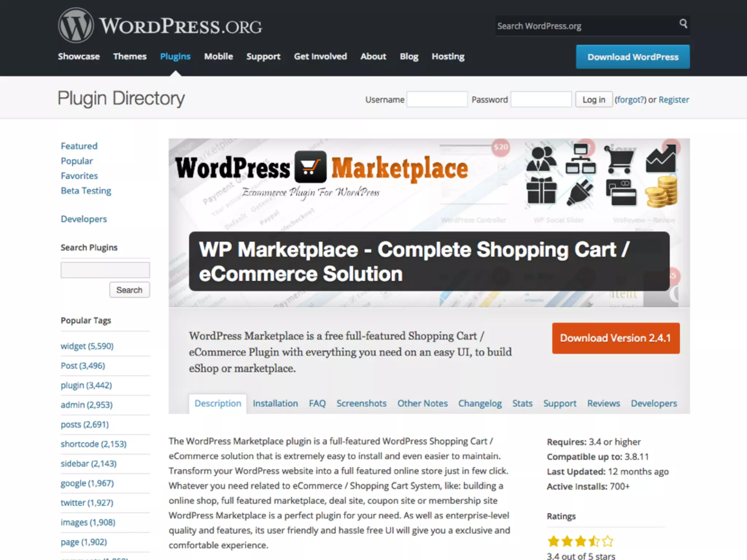
Task: Click the shopping cart icon in banner logo
Action: [310, 167]
